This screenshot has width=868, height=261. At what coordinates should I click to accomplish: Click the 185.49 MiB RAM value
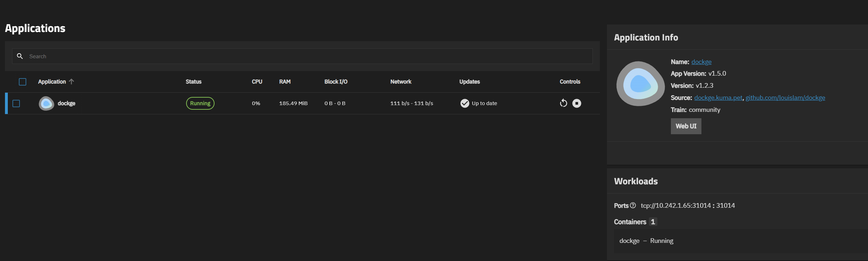293,103
